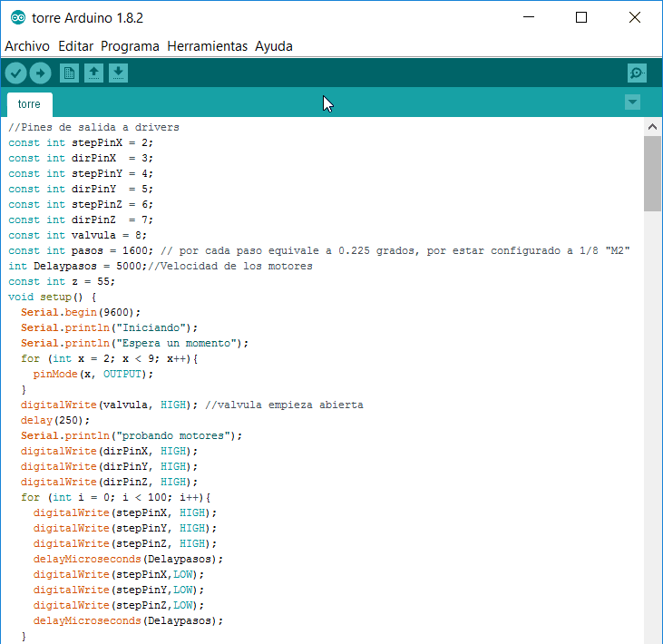Click the line "pinMode(x, OUTPUT);"
Image resolution: width=663 pixels, height=644 pixels.
[x=93, y=375]
